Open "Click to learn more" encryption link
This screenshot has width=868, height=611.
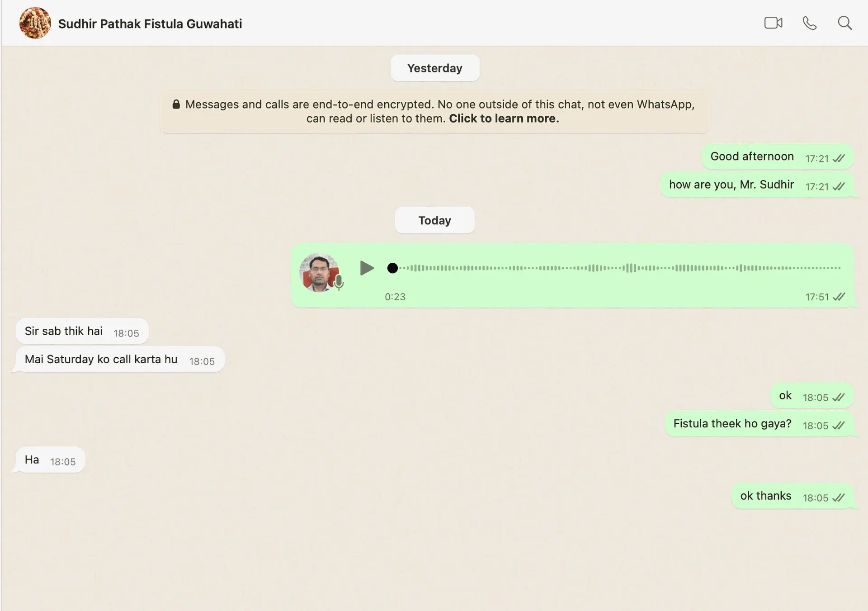coord(504,118)
